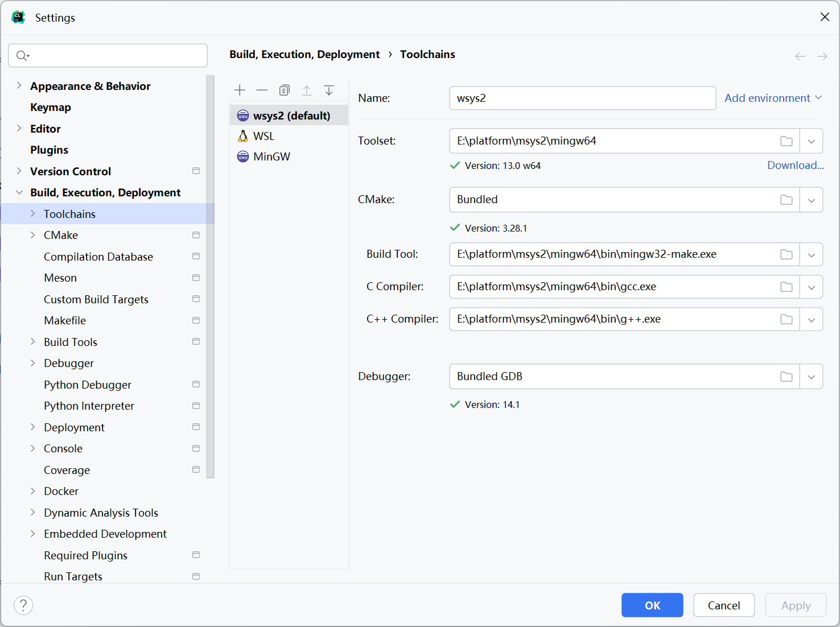
Task: Click the OK button
Action: point(652,605)
